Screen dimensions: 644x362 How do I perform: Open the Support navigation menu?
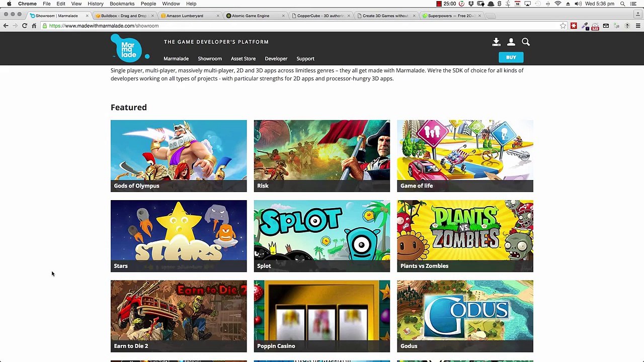pyautogui.click(x=305, y=59)
